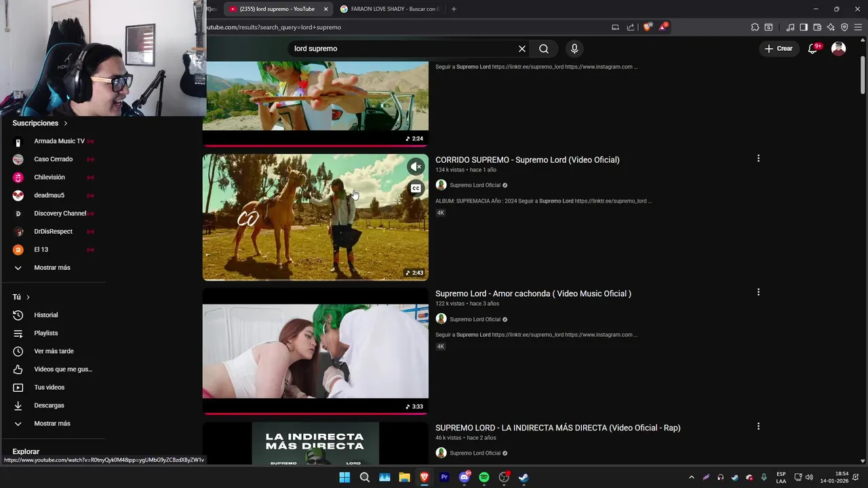Expand the Suscripciones section
The width and height of the screenshot is (868, 488).
pos(40,123)
